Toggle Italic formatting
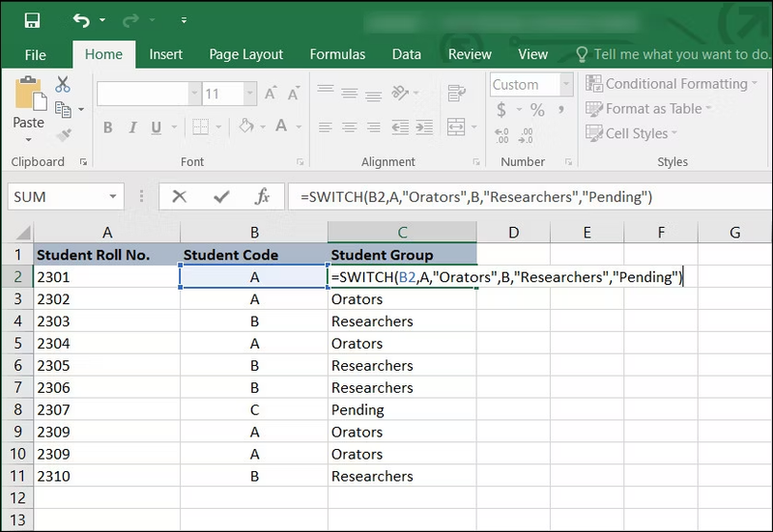 tap(132, 127)
